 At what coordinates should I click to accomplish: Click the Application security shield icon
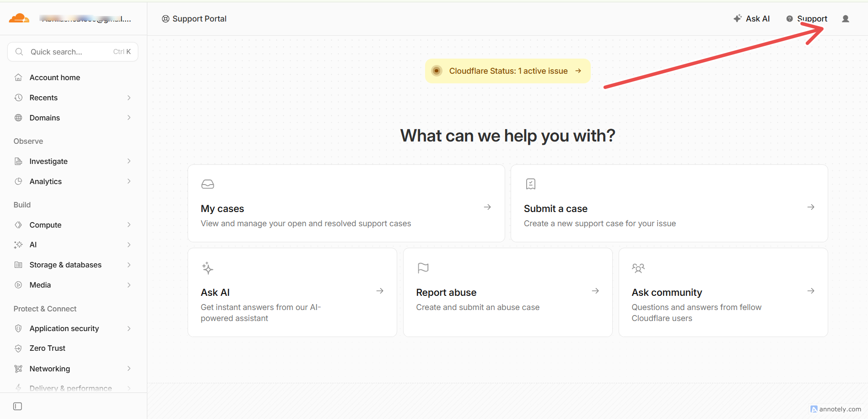click(x=18, y=328)
